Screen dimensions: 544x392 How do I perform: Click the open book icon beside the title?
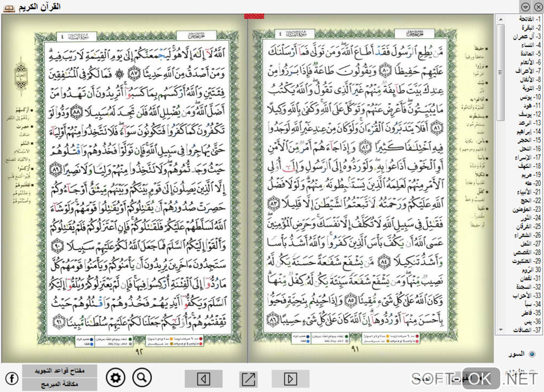(x=9, y=7)
